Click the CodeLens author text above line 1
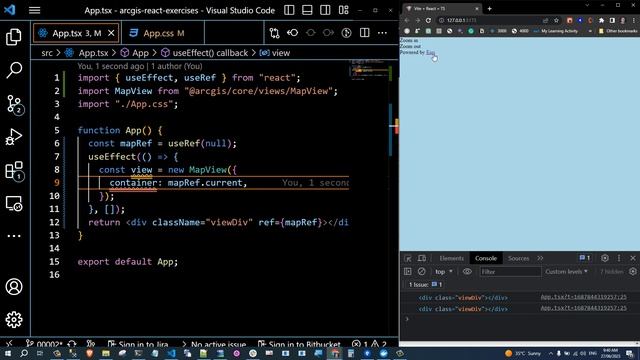This screenshot has width=640, height=360. (140, 66)
